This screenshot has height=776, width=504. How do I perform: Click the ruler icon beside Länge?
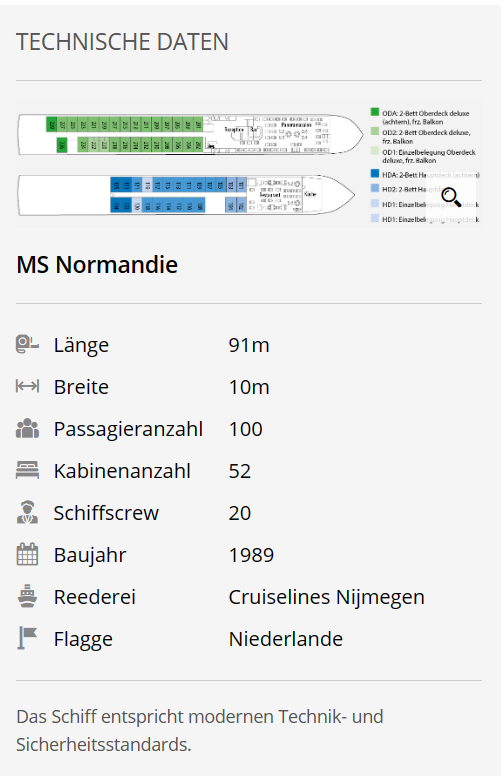point(27,344)
